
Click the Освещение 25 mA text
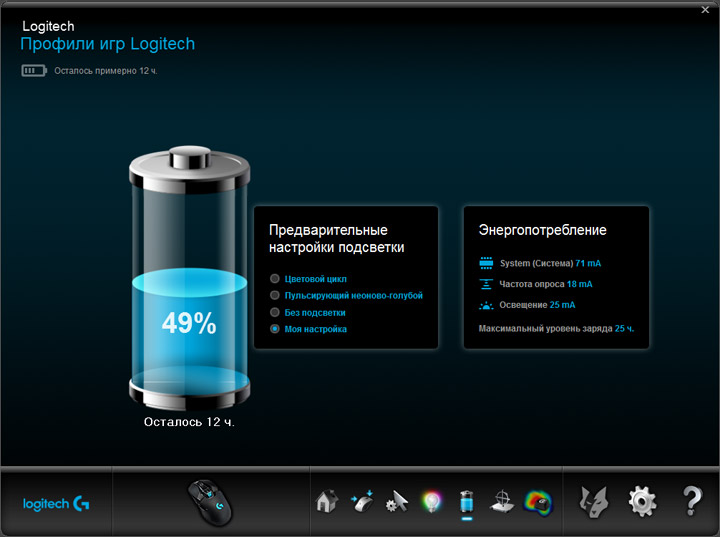coord(537,305)
